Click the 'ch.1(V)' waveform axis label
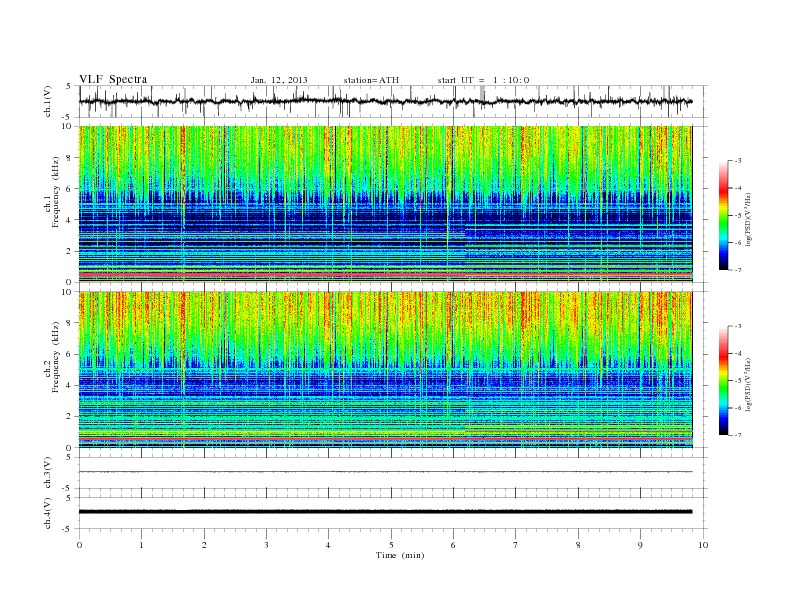 point(48,101)
